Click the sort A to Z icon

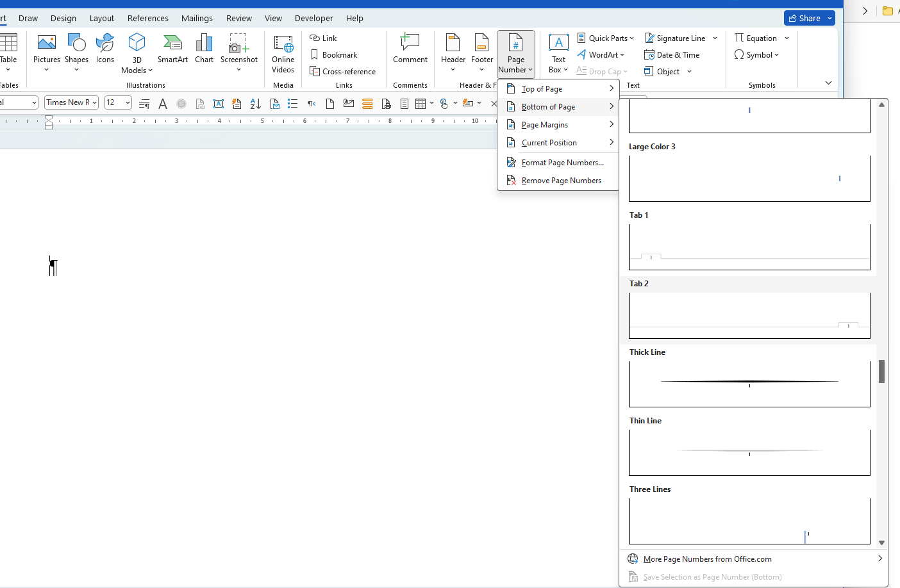click(x=255, y=103)
